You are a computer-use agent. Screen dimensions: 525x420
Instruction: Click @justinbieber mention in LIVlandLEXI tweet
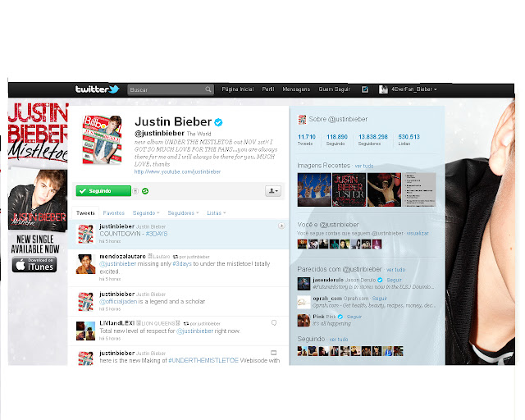[194, 331]
